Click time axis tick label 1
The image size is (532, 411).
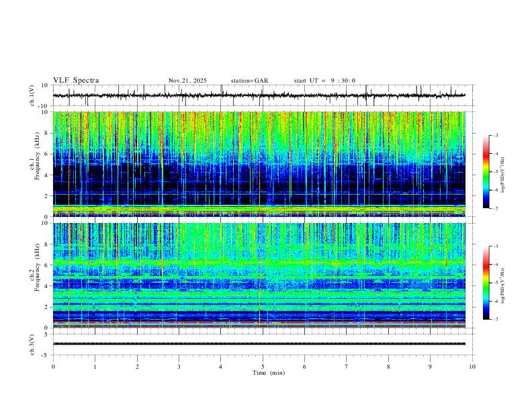[x=95, y=367]
